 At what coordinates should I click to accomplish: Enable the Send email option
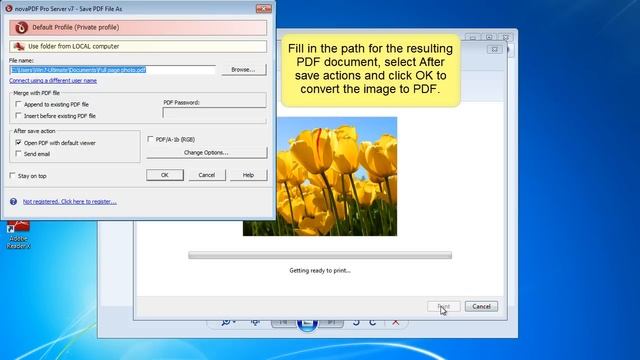pos(18,153)
